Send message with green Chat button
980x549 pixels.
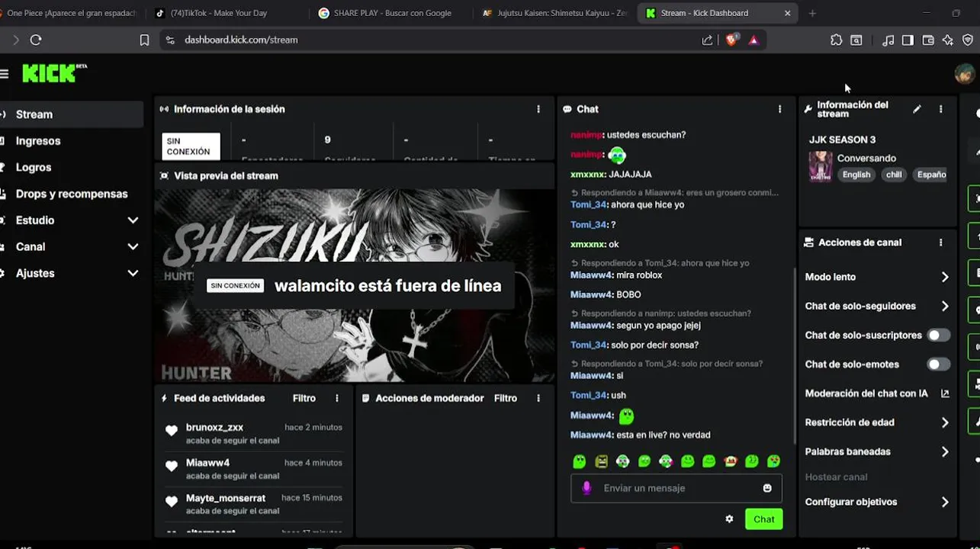763,519
